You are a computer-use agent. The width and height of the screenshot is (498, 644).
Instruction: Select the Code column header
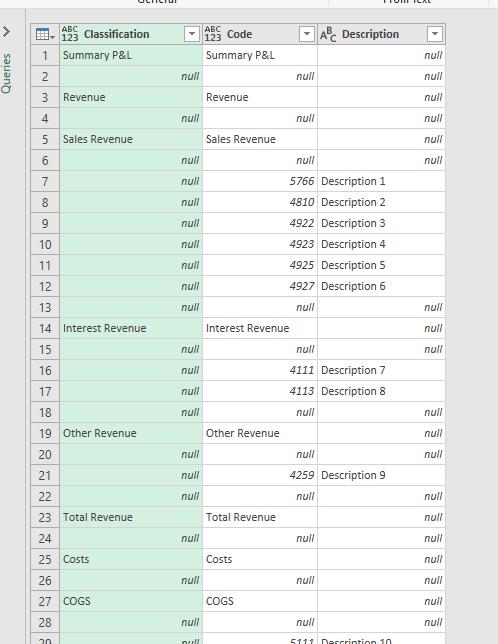coord(260,34)
